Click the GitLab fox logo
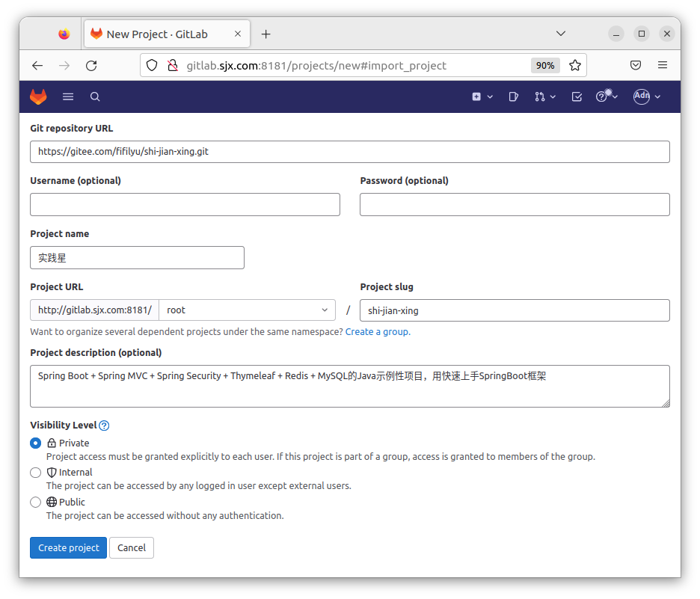Viewport: 700px width, 599px height. tap(38, 96)
